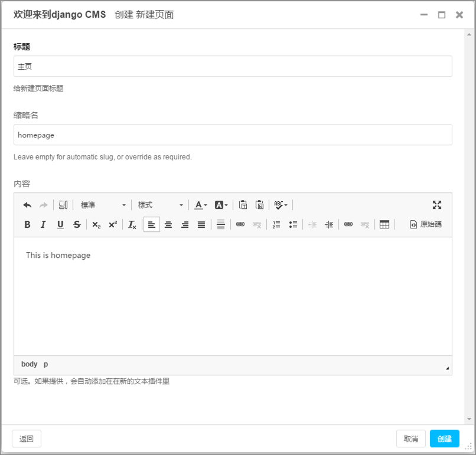Click the link icon beside horizontal line icon
This screenshot has height=455, width=476.
tap(240, 224)
